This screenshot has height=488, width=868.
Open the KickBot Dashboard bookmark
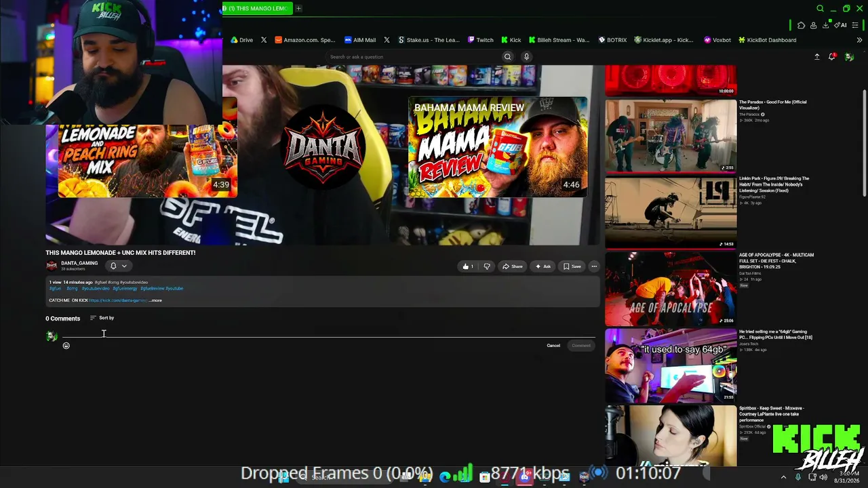tap(768, 40)
